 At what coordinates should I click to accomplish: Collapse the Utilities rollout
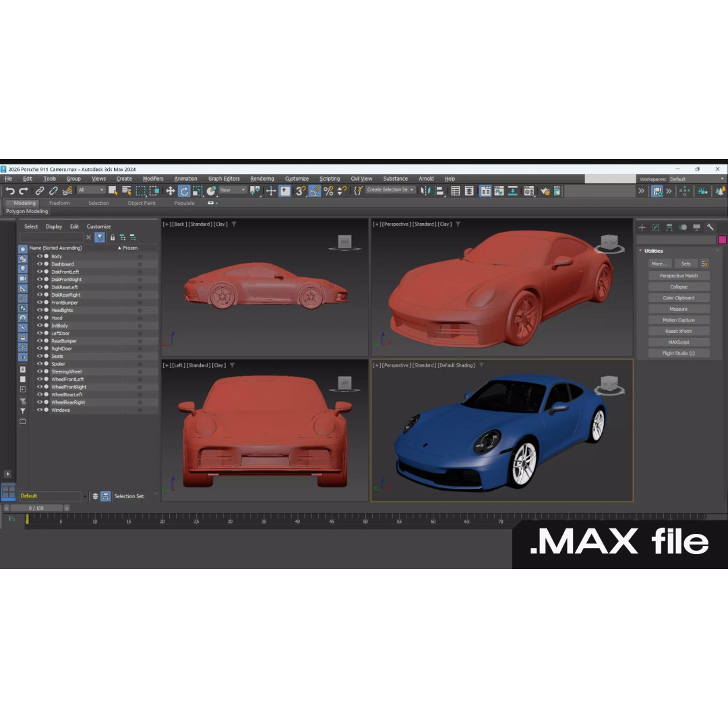click(x=640, y=251)
